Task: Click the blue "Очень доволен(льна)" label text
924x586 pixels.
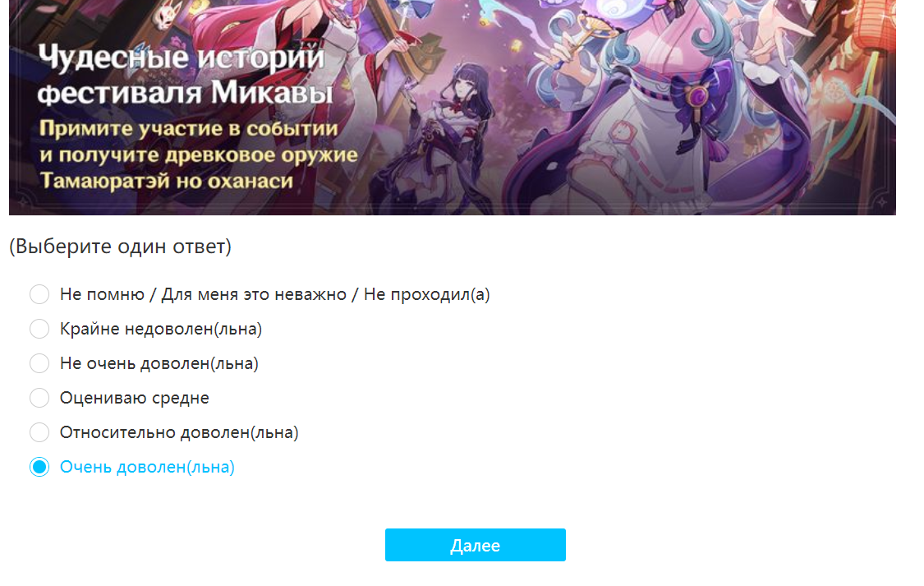Action: click(x=147, y=467)
